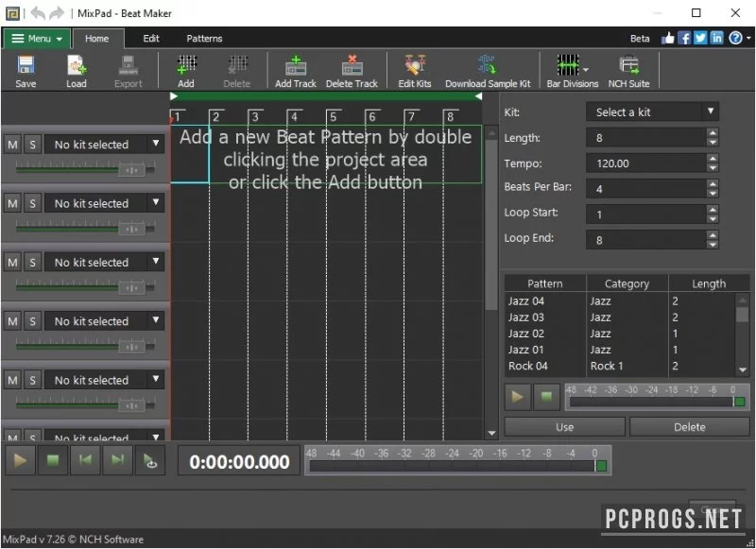Switch to the Patterns tab
756x549 pixels.
(204, 39)
